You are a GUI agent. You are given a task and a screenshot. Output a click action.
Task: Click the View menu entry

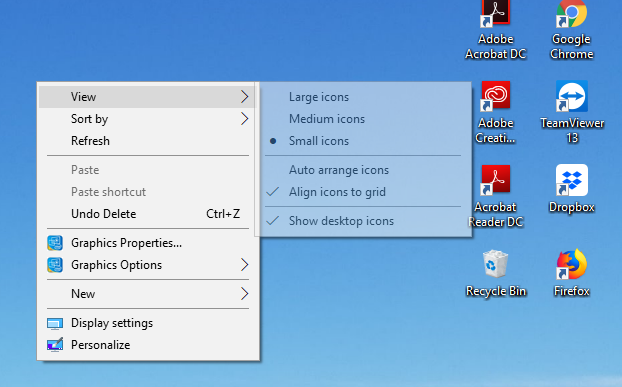(x=148, y=97)
